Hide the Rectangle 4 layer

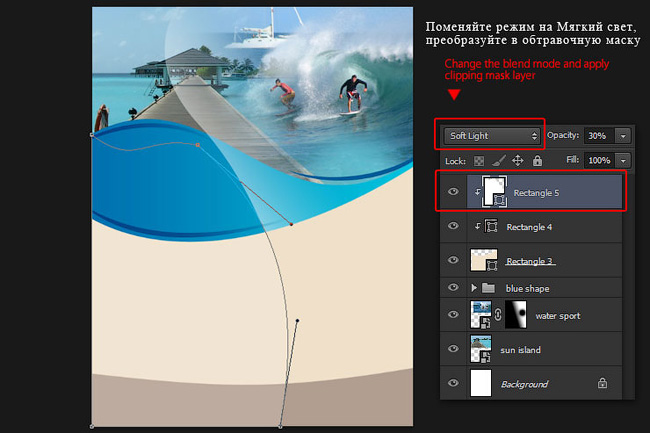pos(453,226)
